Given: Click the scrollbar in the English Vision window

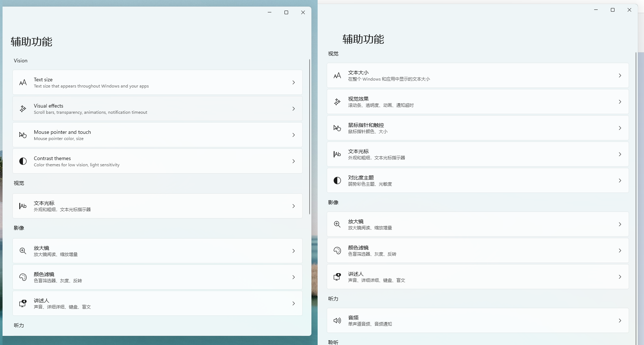Looking at the screenshot, I should pyautogui.click(x=310, y=137).
